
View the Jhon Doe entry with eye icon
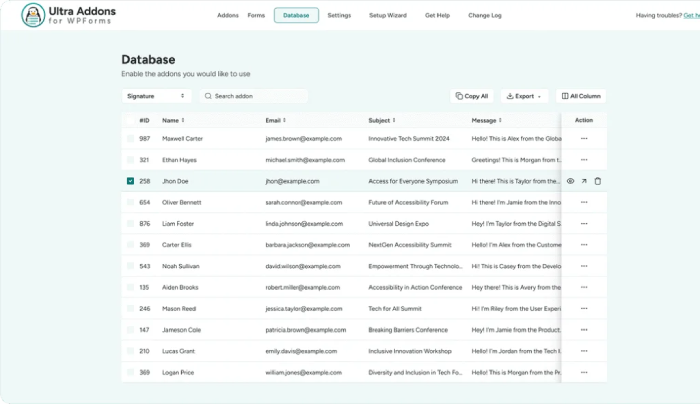[x=570, y=181]
